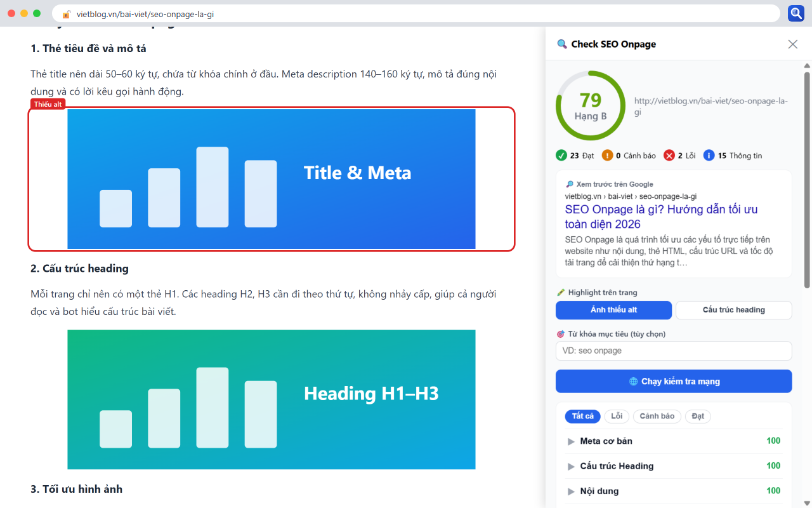Click the green checkmark icon beside 23 Đạt
Viewport: 812px width, 508px height.
(561, 156)
